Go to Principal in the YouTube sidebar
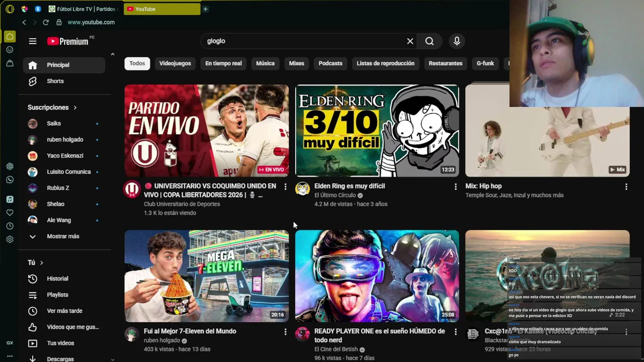This screenshot has height=362, width=644. pos(64,65)
